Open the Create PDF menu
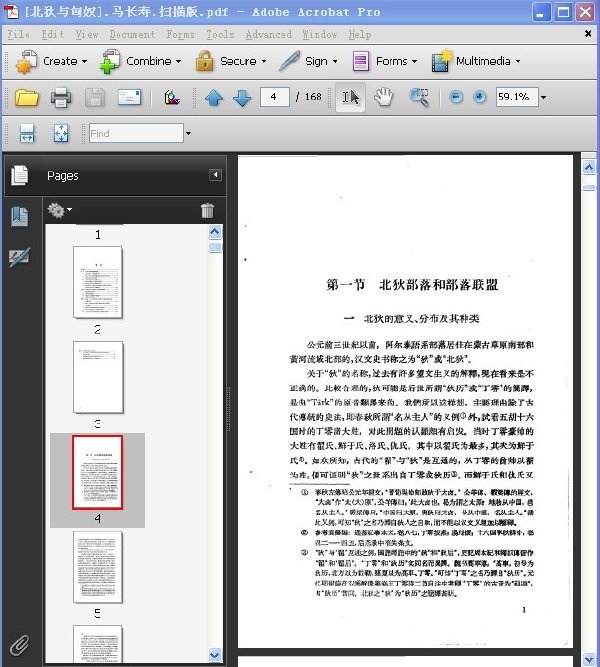 pos(51,61)
